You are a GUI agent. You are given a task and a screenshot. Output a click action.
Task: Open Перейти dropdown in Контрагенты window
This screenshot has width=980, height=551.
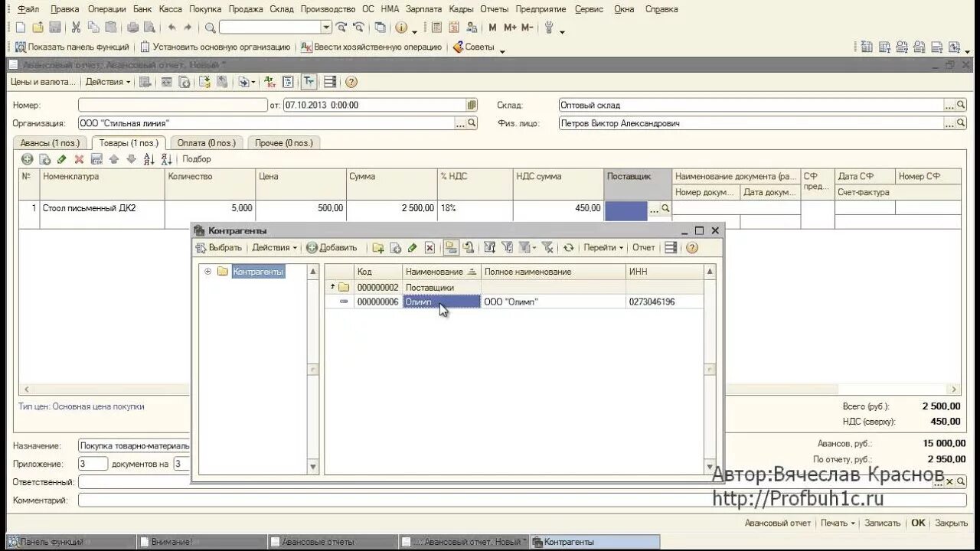tap(603, 248)
